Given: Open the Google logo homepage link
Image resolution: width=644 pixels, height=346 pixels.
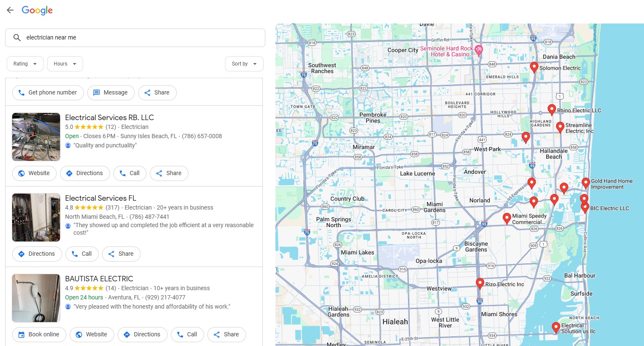Looking at the screenshot, I should coord(37,10).
